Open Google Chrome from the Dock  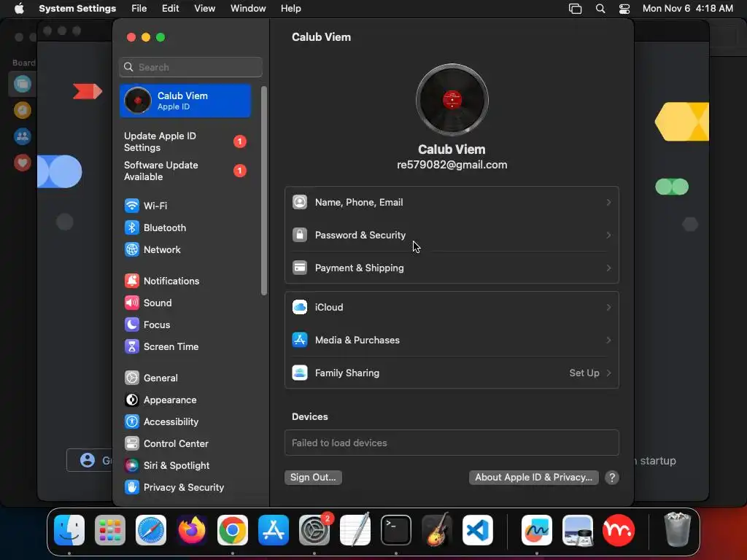pyautogui.click(x=233, y=530)
